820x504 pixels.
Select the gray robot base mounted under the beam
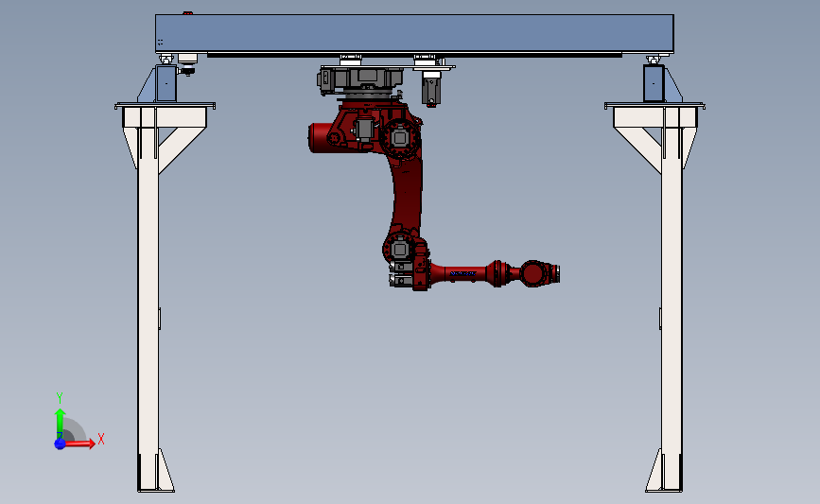361,79
